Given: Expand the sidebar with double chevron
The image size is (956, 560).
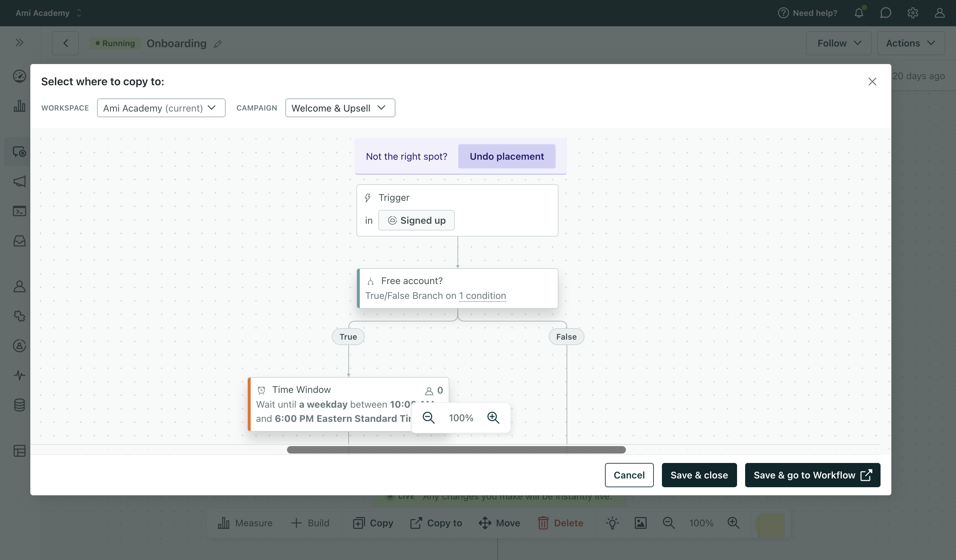Looking at the screenshot, I should [x=19, y=42].
